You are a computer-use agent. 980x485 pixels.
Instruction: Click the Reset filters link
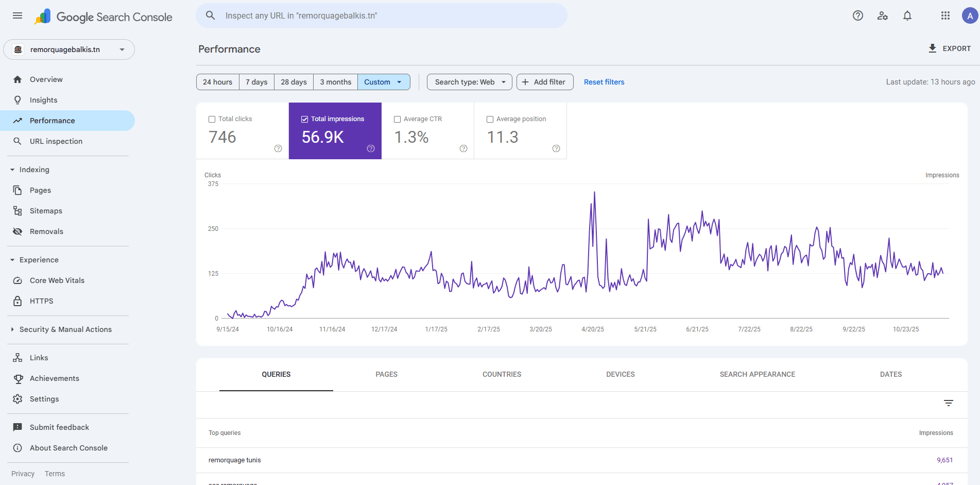[x=604, y=82]
